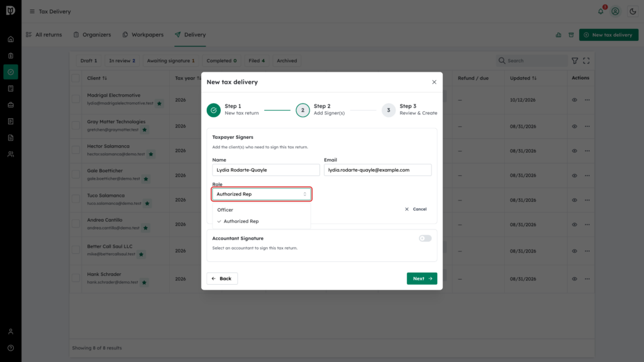Tick the select-all checkbox in table header
This screenshot has height=362, width=644.
click(x=75, y=78)
